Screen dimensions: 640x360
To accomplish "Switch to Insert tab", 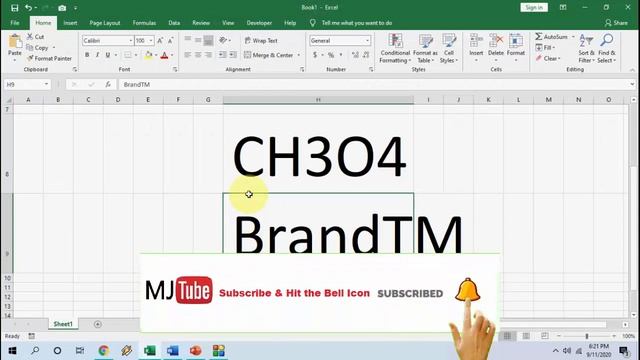I will pyautogui.click(x=70, y=23).
